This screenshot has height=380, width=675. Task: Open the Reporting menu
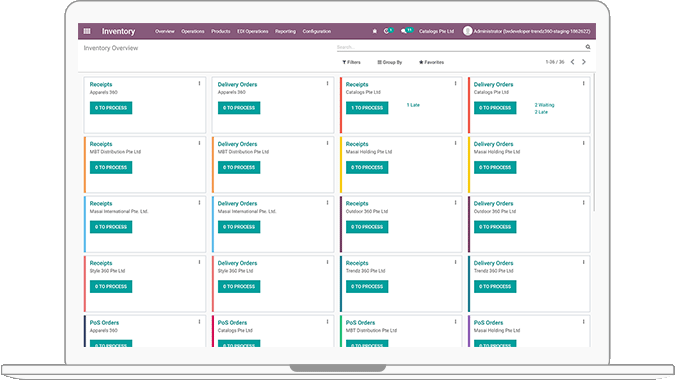click(285, 31)
